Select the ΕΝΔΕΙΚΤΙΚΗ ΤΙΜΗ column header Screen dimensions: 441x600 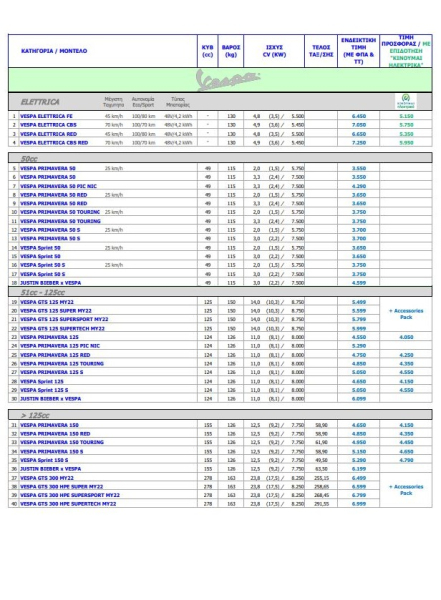(x=358, y=51)
